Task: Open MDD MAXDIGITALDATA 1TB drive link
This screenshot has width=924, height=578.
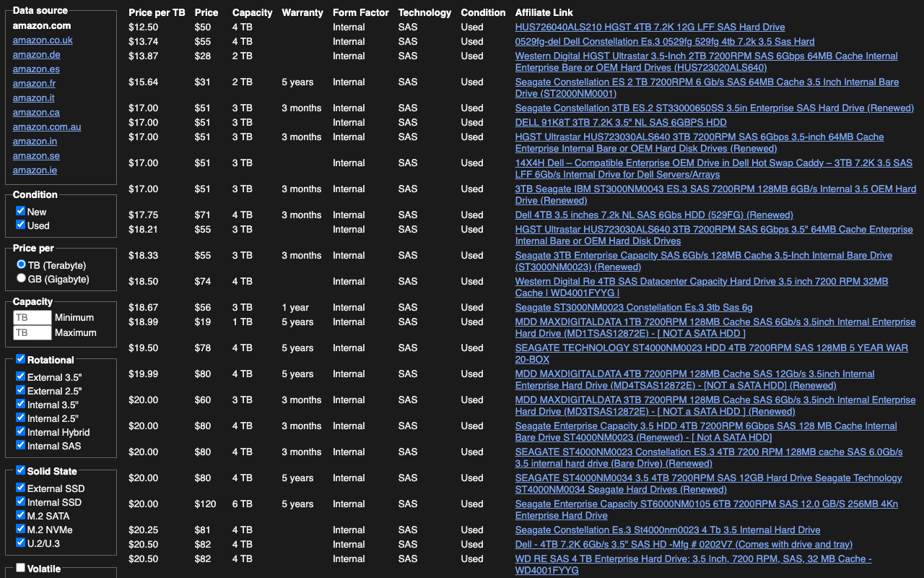Action: 715,327
